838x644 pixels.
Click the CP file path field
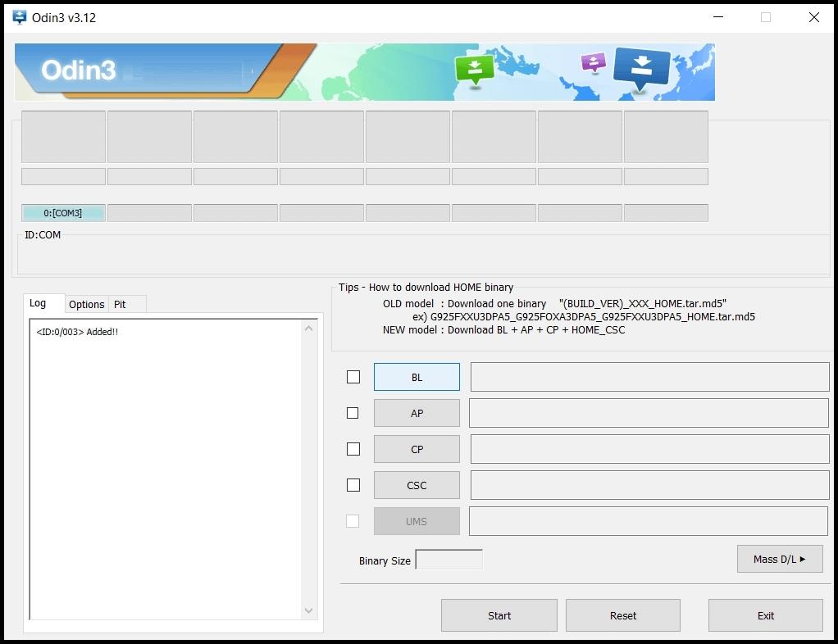point(650,449)
